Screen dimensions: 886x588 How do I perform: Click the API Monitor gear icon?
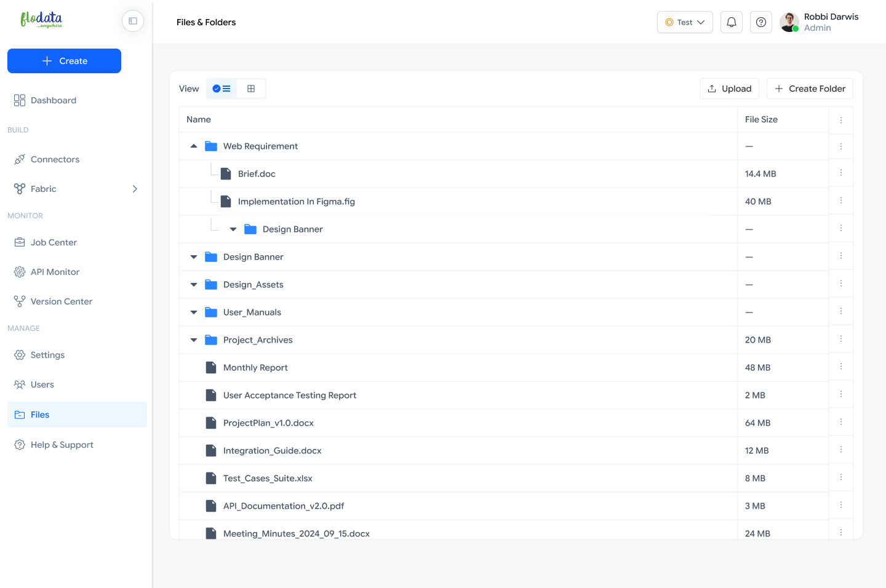click(x=20, y=272)
